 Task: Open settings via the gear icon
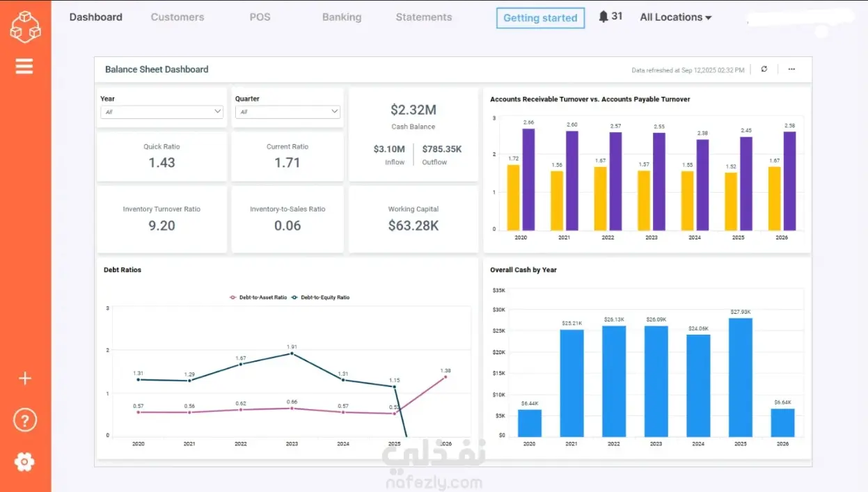point(24,461)
